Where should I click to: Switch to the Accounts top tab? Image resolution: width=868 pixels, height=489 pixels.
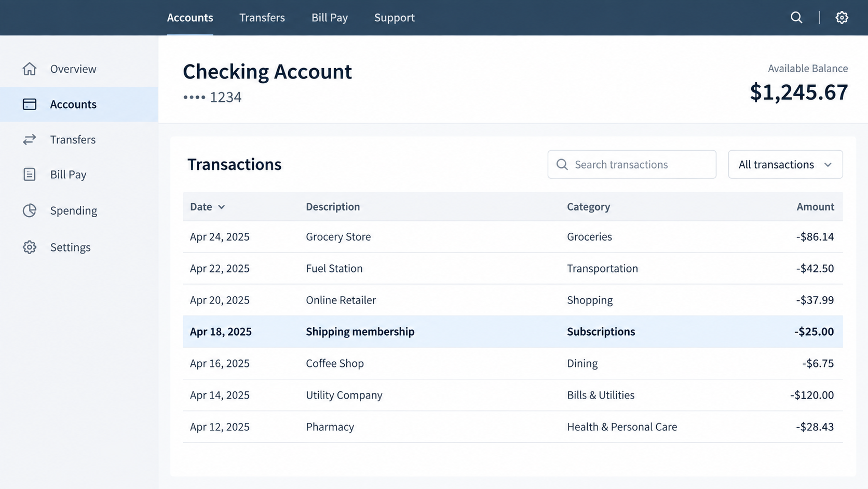(190, 18)
